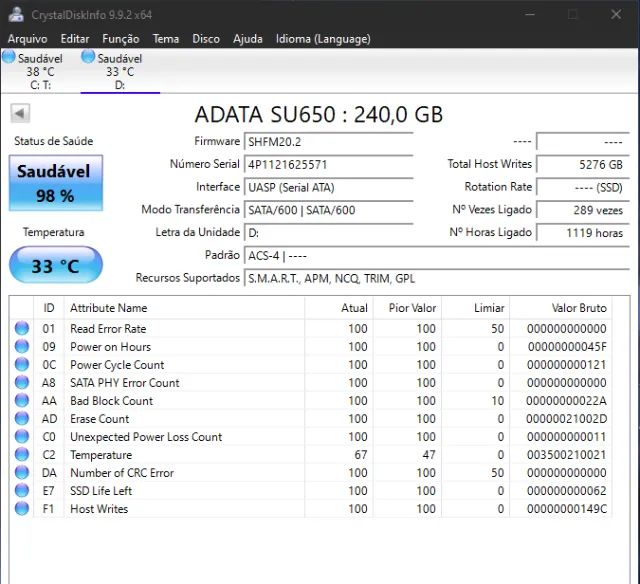640x584 pixels.
Task: Click status icon of Temperature attribute row
Action: coord(22,454)
